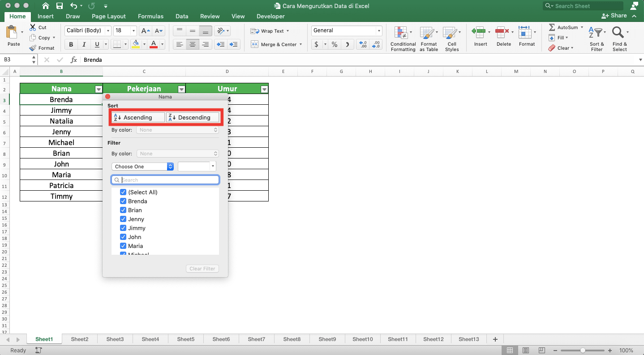Click the Insert cells icon
This screenshot has height=355, width=644.
(479, 32)
